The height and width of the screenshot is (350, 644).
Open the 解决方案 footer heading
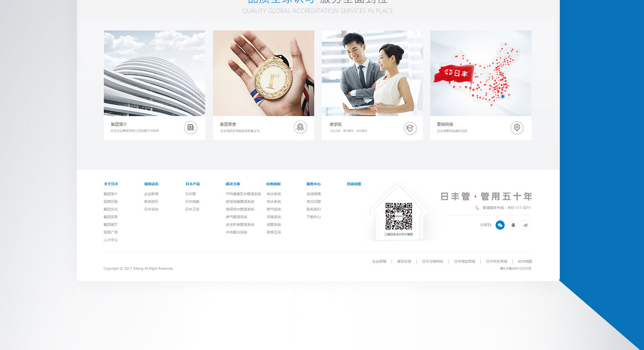click(x=233, y=184)
